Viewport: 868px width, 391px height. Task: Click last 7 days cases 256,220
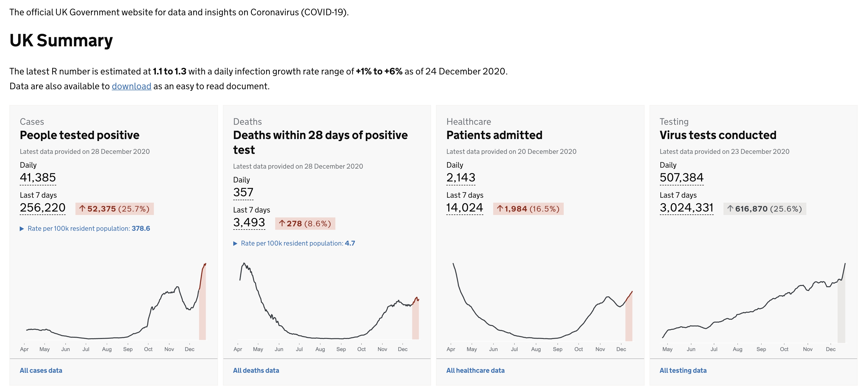point(43,208)
